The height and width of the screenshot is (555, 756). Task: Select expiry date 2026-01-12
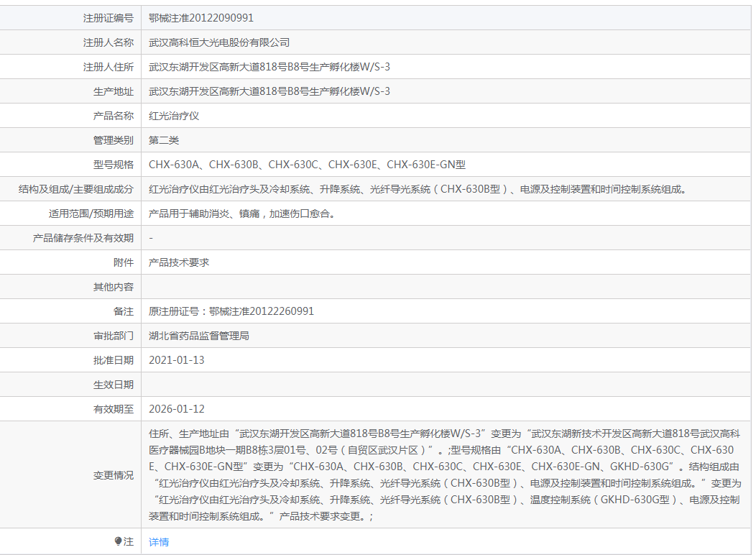177,409
